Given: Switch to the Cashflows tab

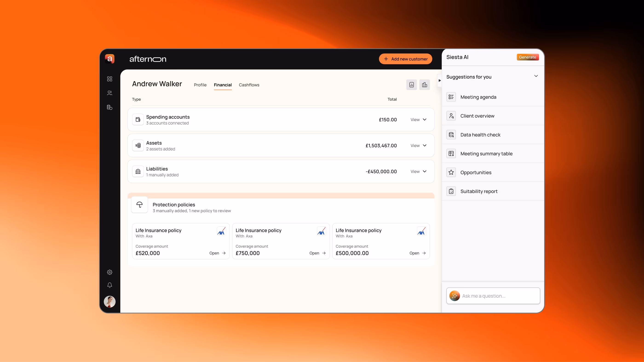Looking at the screenshot, I should 249,85.
